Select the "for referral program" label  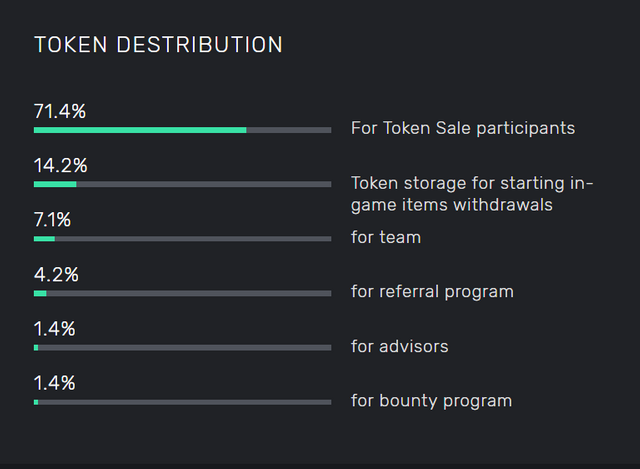[432, 292]
